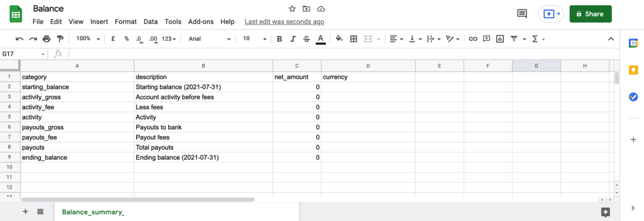Open the 'Last edit was seconds ago' link

(284, 21)
